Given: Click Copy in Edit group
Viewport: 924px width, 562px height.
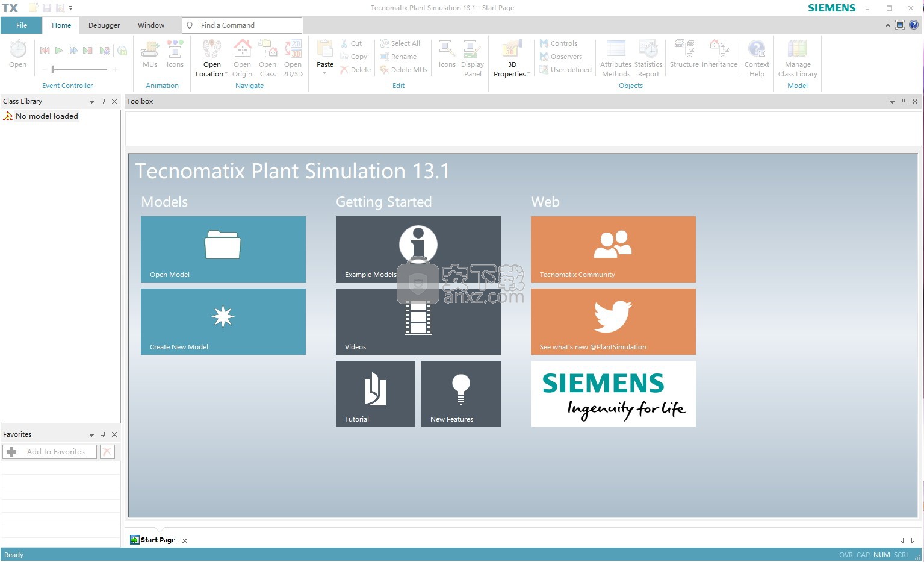Looking at the screenshot, I should (353, 57).
